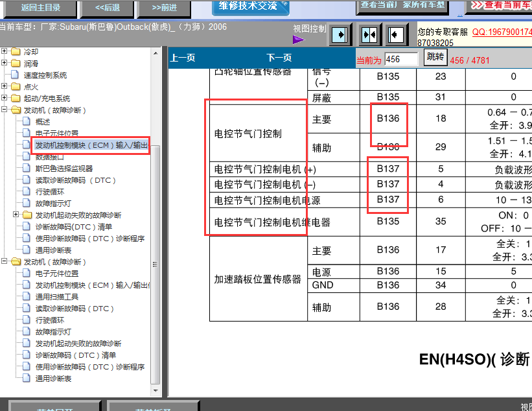532x411 pixels.
Task: Go to 上一页
Action: point(183,58)
